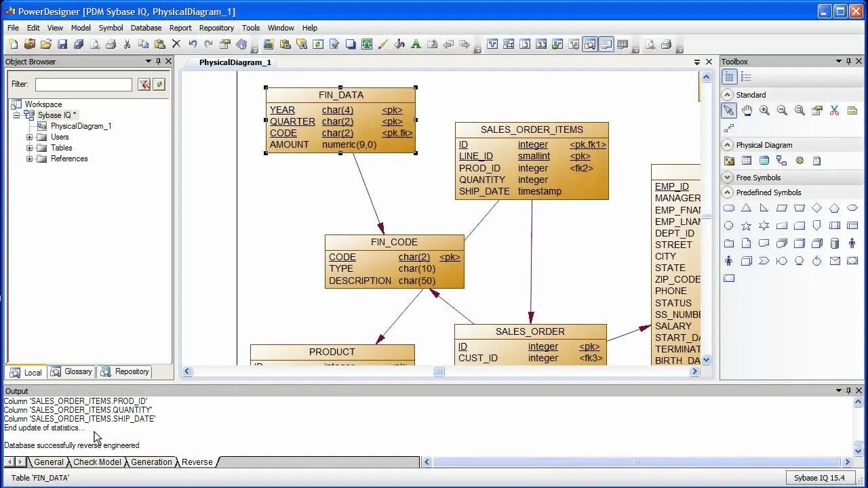The width and height of the screenshot is (868, 488).
Task: Switch Toolbox to large icons view
Action: (x=730, y=77)
